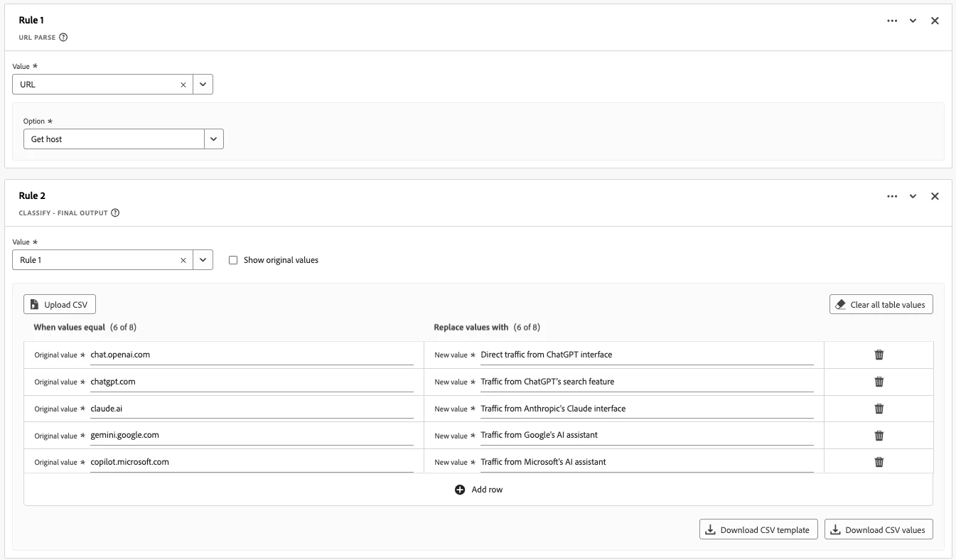Delete the copilot.microsoft.com row
956x560 pixels.
click(879, 462)
